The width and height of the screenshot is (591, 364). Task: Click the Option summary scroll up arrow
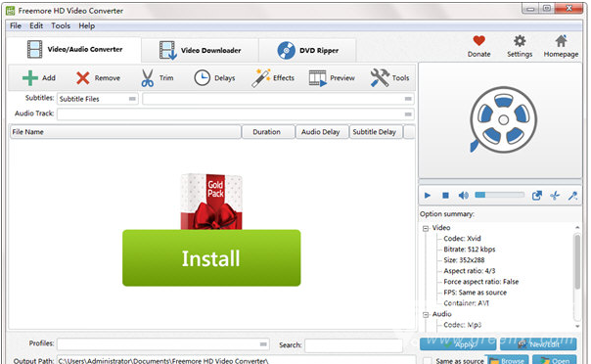tap(577, 227)
